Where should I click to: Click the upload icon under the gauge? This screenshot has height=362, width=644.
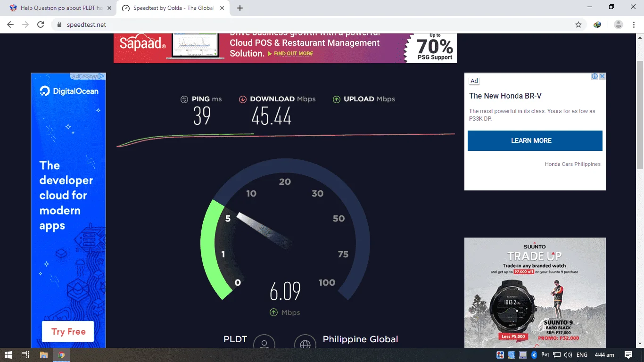[273, 313]
